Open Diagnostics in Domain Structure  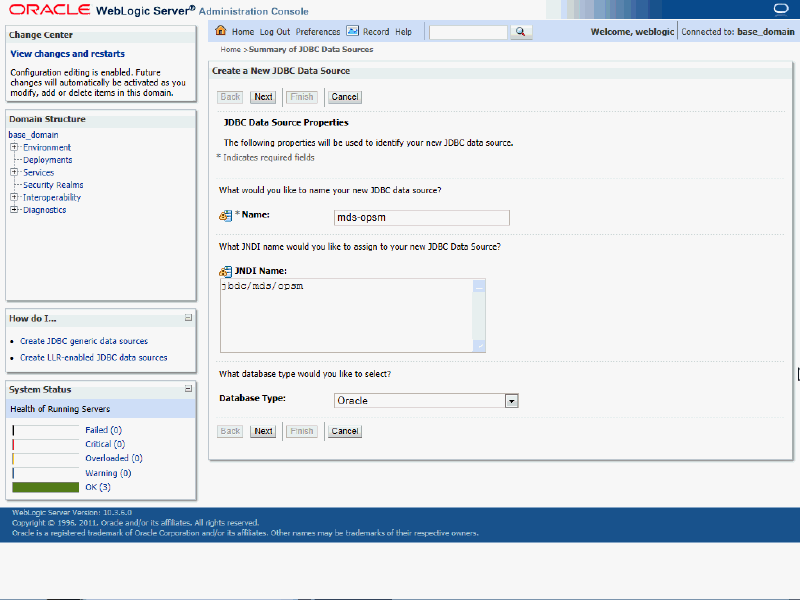44,210
